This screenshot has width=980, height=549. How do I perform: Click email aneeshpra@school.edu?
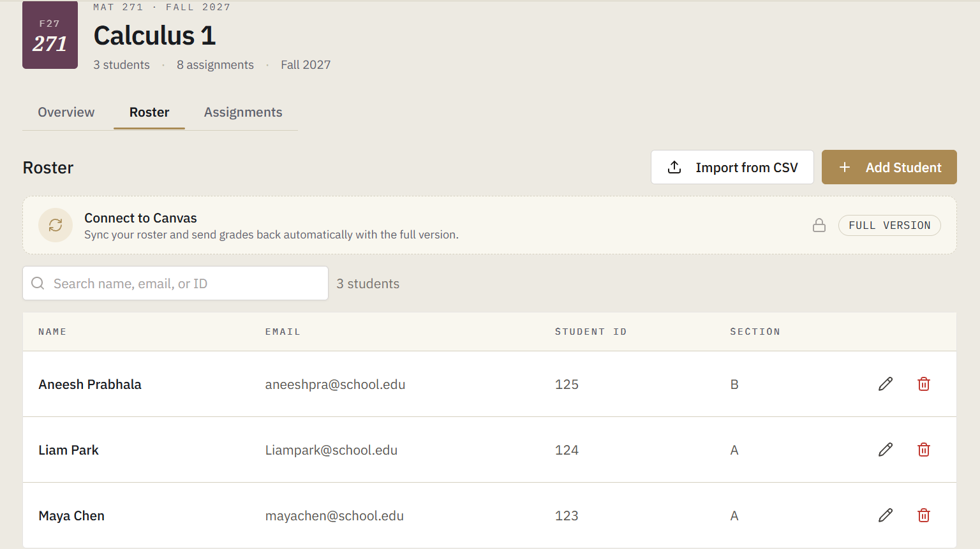(336, 384)
